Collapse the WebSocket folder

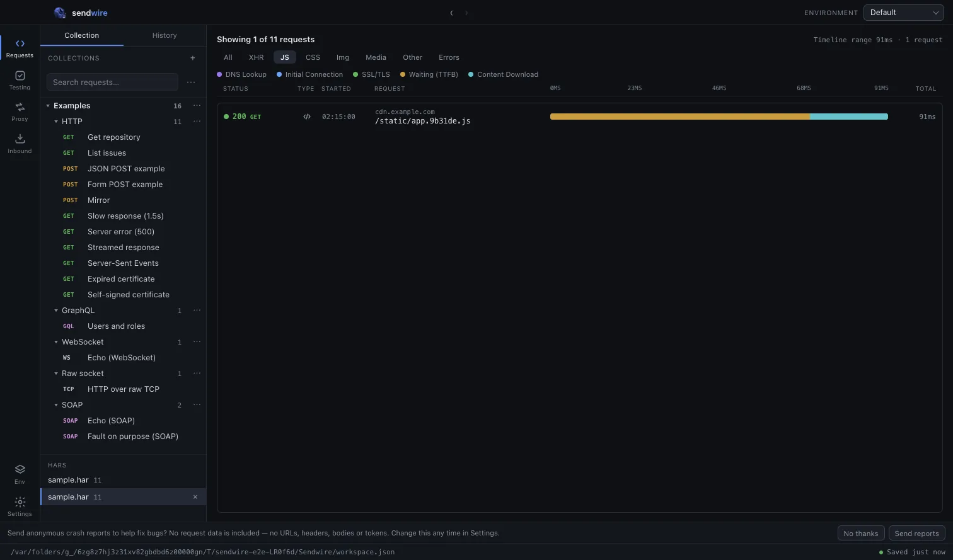(56, 342)
